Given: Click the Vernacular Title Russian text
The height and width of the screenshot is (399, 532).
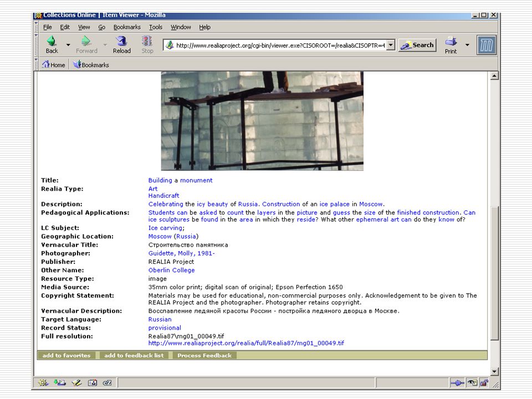Looking at the screenshot, I should pos(188,244).
